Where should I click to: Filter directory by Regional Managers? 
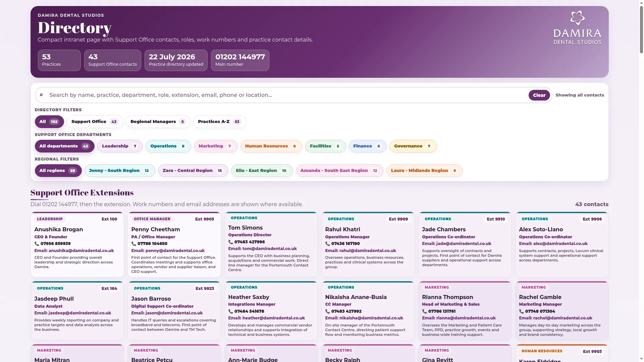point(158,122)
